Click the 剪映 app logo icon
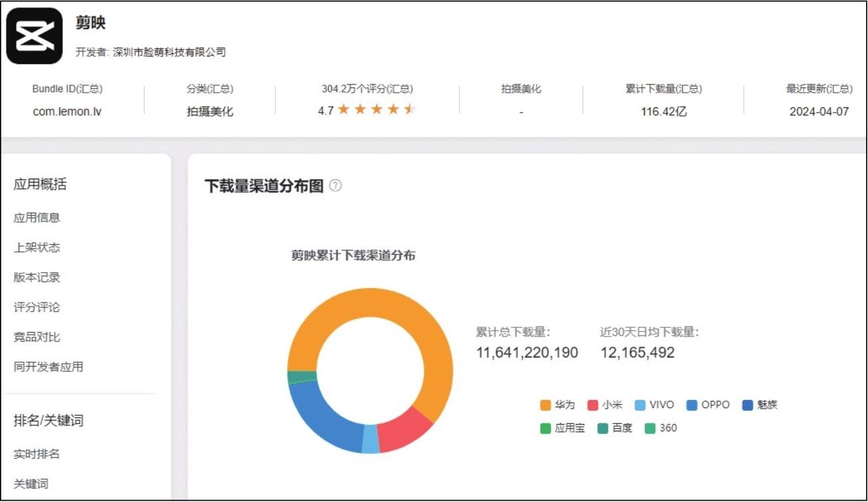The height and width of the screenshot is (502, 868). 34,36
